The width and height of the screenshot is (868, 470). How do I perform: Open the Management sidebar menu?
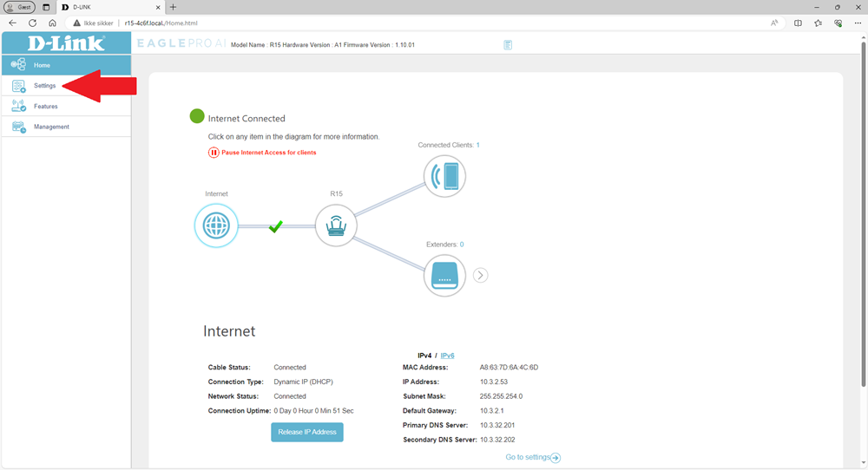pyautogui.click(x=67, y=127)
